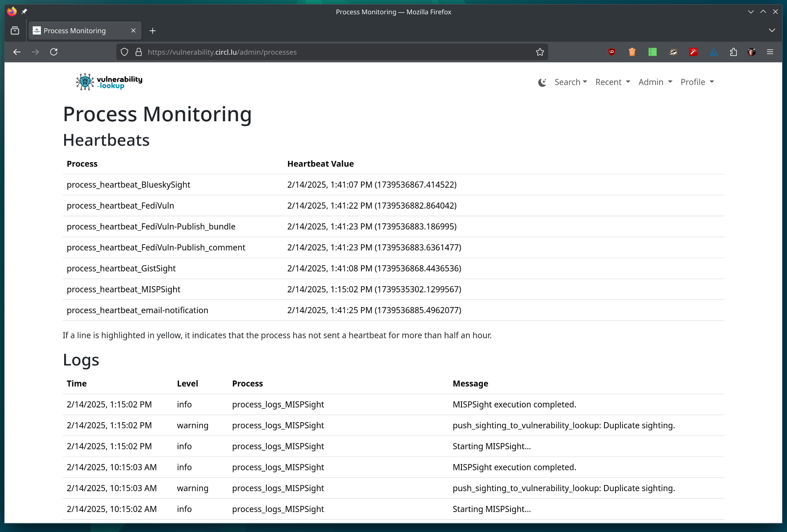The image size is (787, 532).
Task: Open the Firefox hamburger application menu
Action: 770,52
